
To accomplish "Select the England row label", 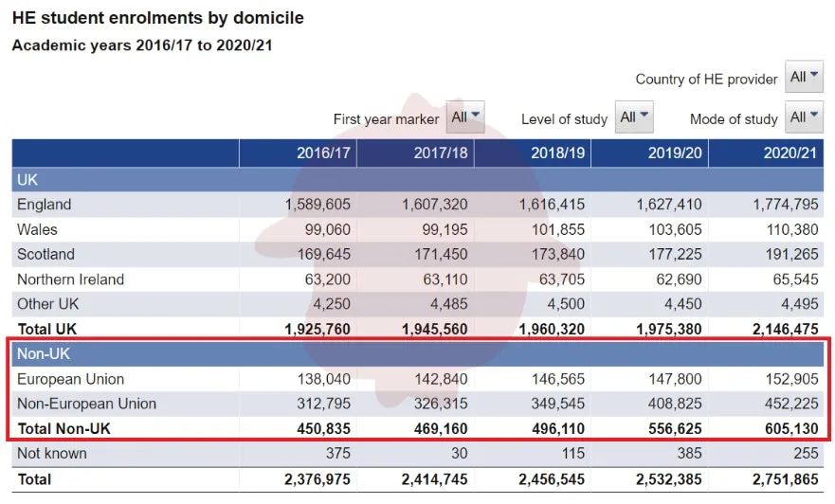I will coord(44,205).
